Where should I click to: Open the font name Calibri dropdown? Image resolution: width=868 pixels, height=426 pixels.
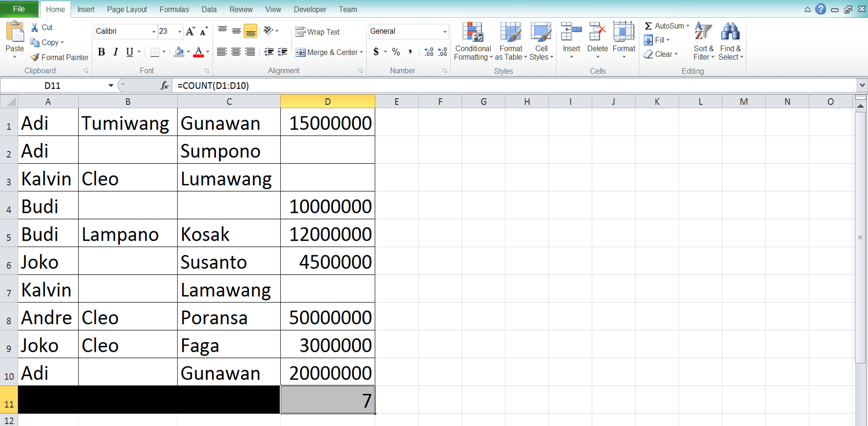(x=154, y=31)
